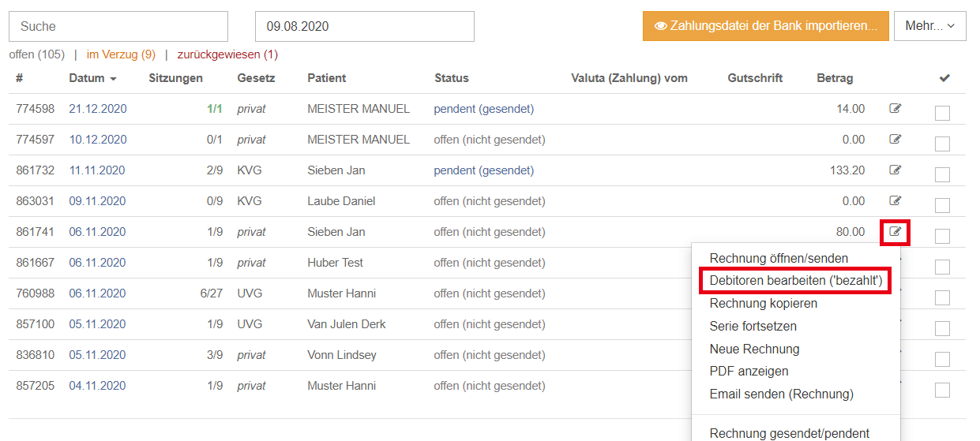Click PDF anzeigen in menu
The height and width of the screenshot is (441, 980).
[x=749, y=371]
